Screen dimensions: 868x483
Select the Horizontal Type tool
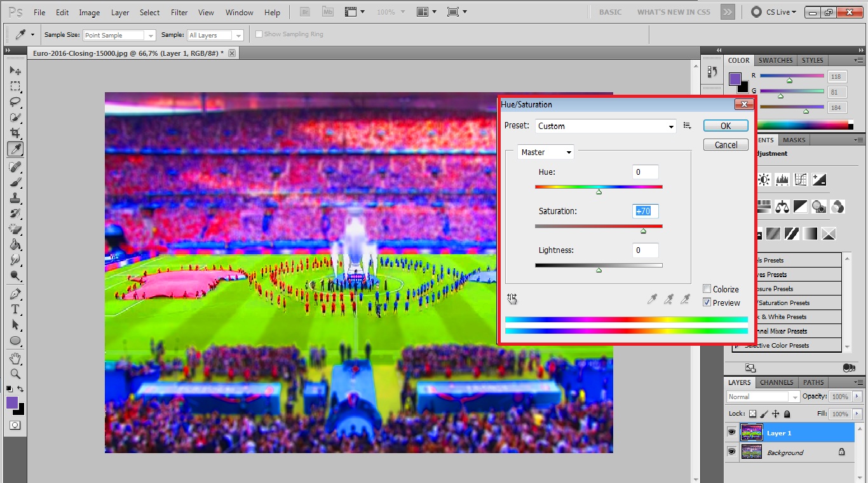point(15,310)
